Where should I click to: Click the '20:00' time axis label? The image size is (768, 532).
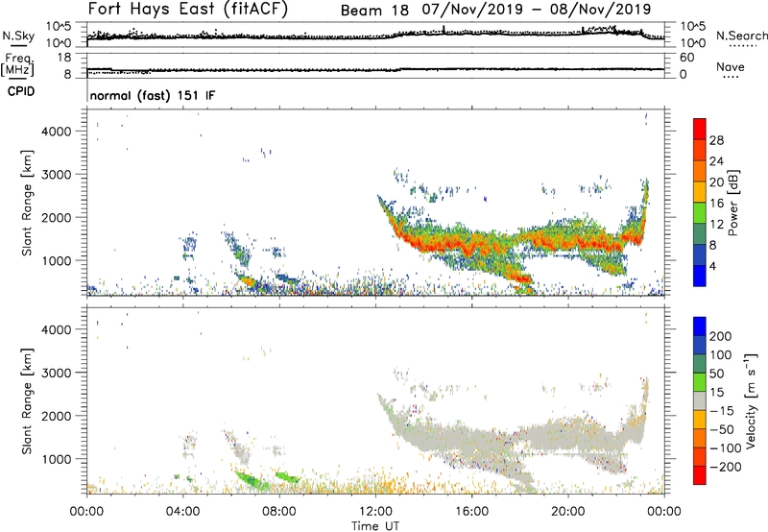pyautogui.click(x=568, y=512)
